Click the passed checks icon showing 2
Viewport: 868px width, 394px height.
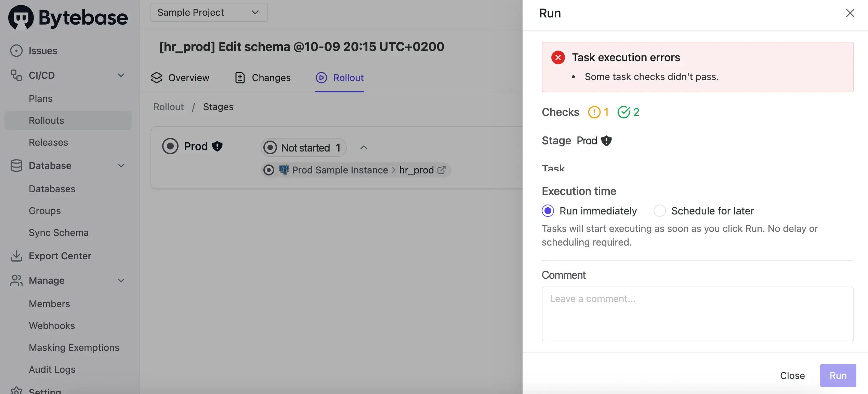click(x=624, y=112)
